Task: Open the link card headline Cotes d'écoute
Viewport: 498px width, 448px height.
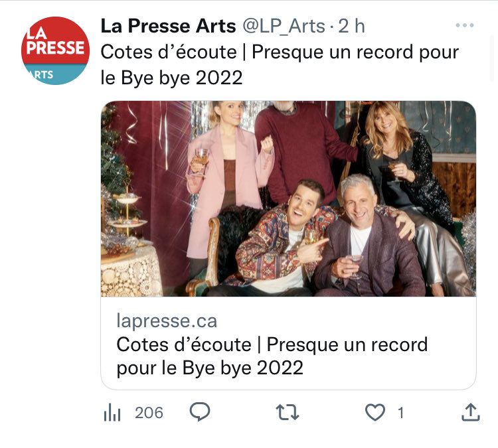Action: [272, 356]
